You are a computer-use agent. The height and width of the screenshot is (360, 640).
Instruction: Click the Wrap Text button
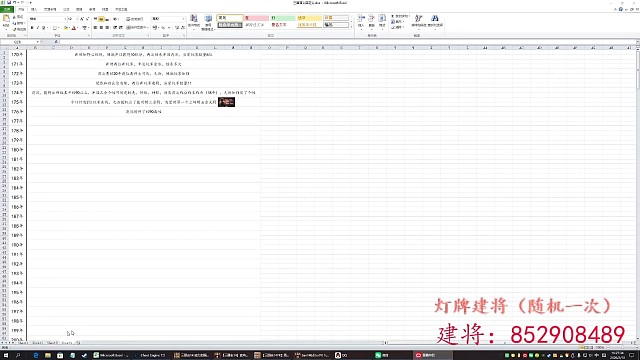tap(135, 19)
